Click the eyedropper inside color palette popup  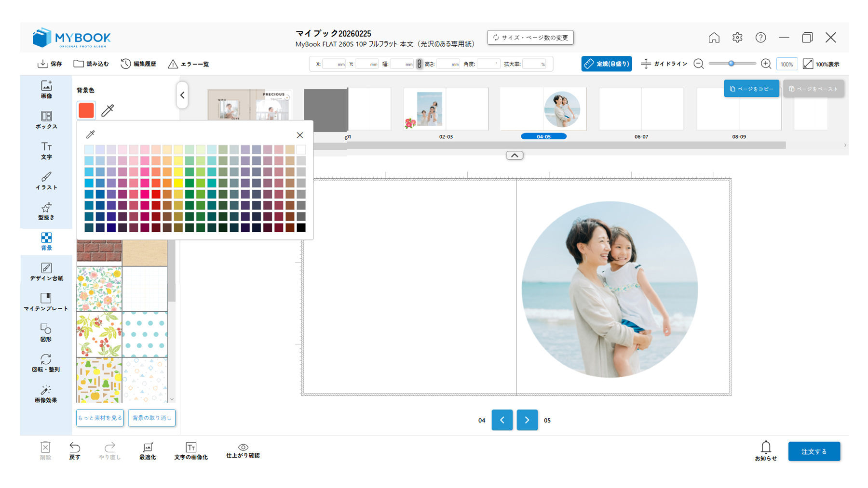click(90, 134)
